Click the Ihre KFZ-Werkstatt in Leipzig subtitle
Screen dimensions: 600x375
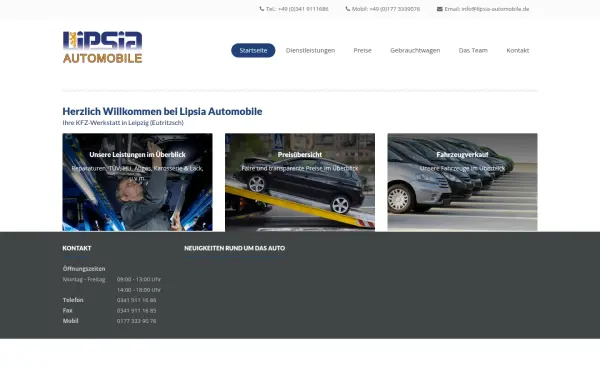[x=123, y=122]
